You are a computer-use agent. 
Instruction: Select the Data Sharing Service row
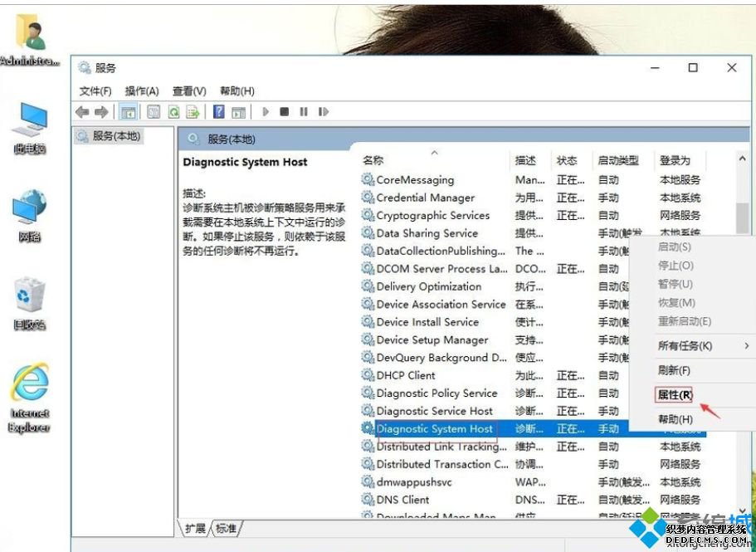pyautogui.click(x=533, y=233)
